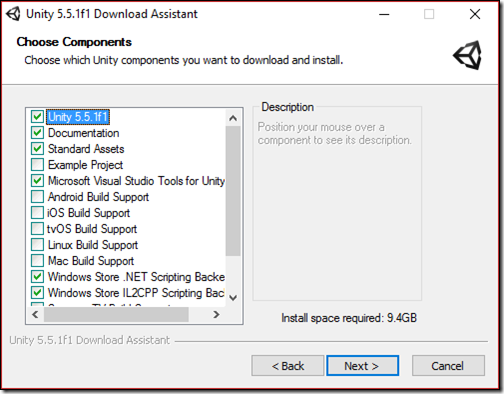Close the Download Assistant window

475,14
